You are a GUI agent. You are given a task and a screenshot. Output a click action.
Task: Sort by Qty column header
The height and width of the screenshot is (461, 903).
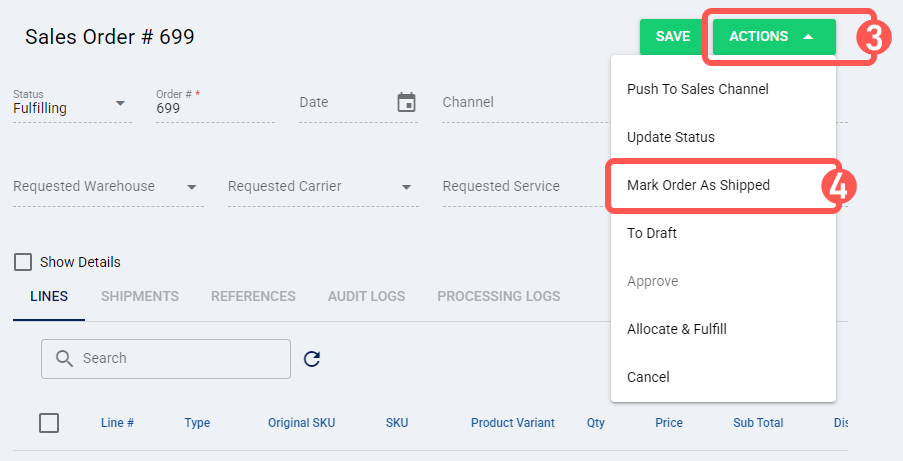coord(595,423)
